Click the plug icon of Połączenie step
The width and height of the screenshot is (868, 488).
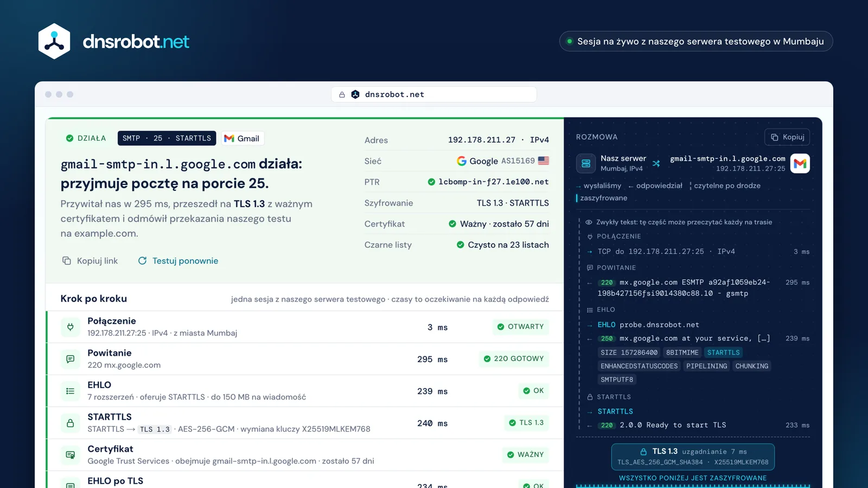click(x=70, y=327)
